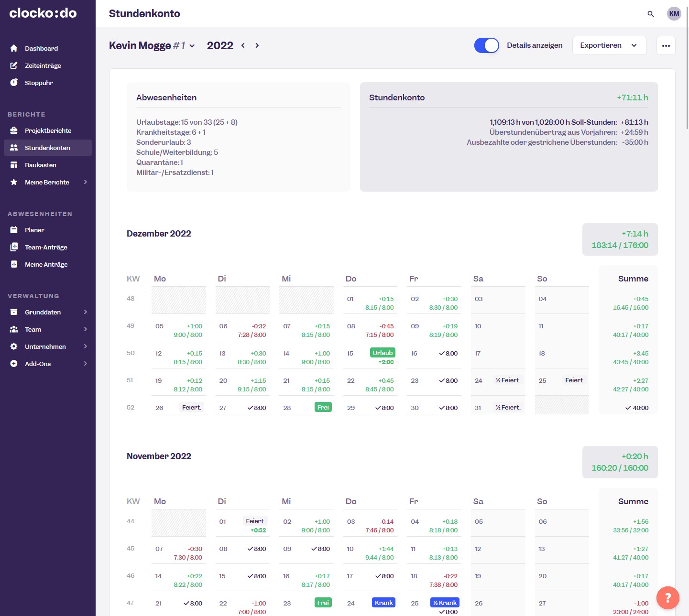
Task: Click the green Urlaub badge on December 15
Action: click(x=383, y=353)
